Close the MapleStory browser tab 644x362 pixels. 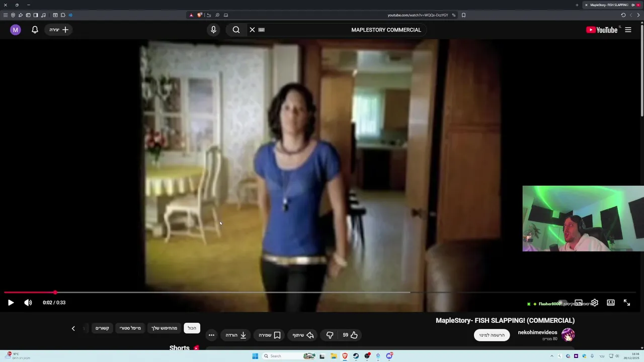pyautogui.click(x=586, y=5)
